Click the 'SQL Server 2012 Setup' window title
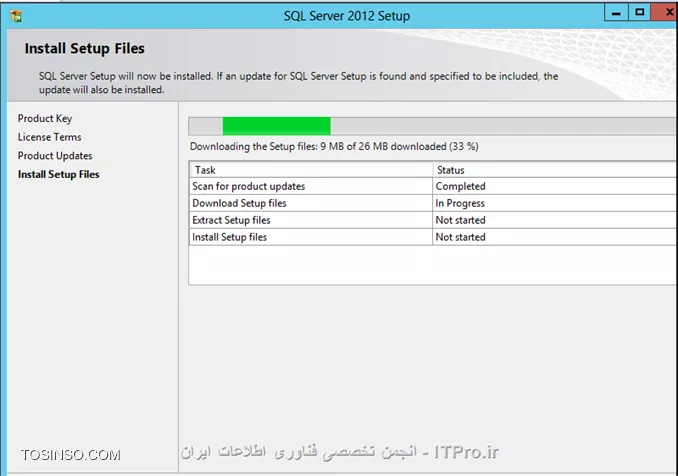Image resolution: width=678 pixels, height=476 pixels. (x=347, y=16)
